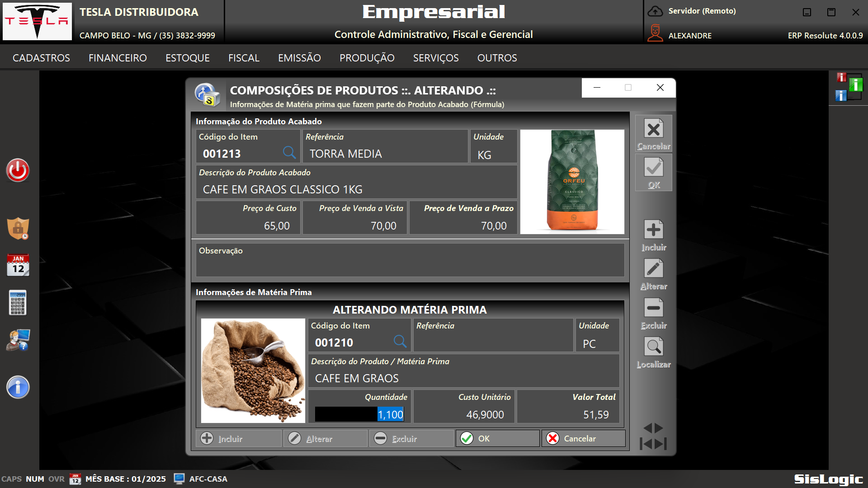Click the Quantidade field showing 1,100
Viewport: 868px width, 488px height.
tap(359, 414)
